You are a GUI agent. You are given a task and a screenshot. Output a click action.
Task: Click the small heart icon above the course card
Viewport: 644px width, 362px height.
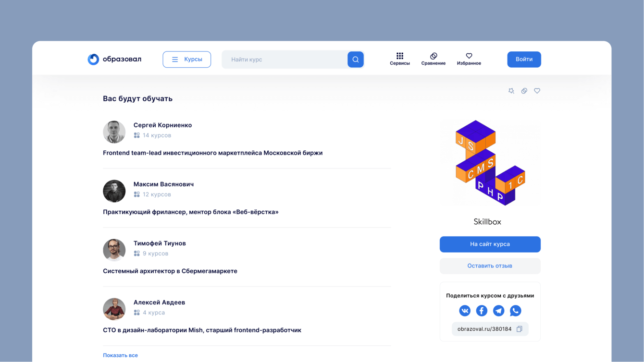(x=537, y=91)
